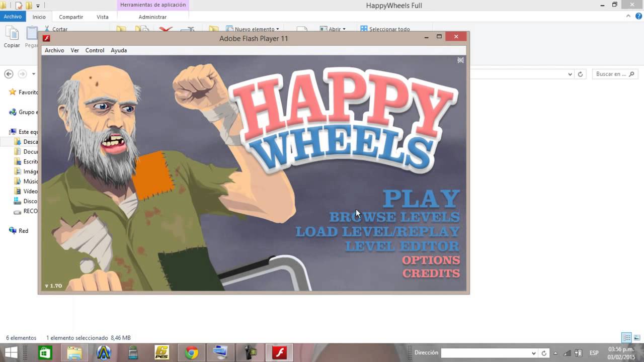644x362 pixels.
Task: Open taskbar clock and date
Action: 621,353
